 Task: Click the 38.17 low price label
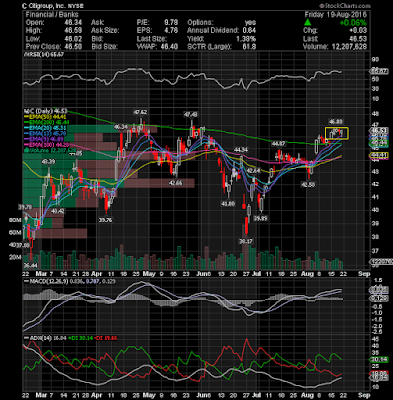point(246,241)
